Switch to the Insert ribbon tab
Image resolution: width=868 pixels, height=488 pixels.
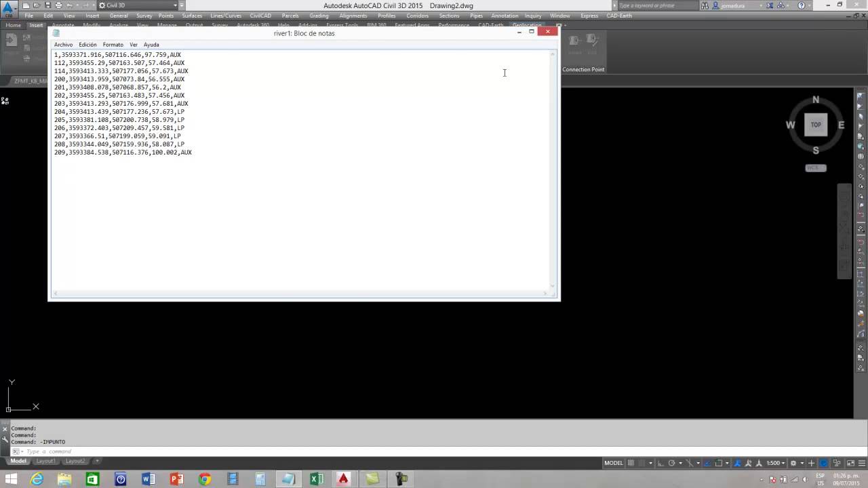click(36, 25)
